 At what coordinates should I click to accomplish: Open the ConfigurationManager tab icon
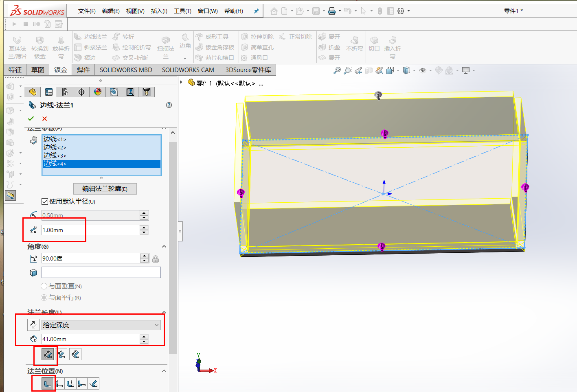click(x=65, y=92)
